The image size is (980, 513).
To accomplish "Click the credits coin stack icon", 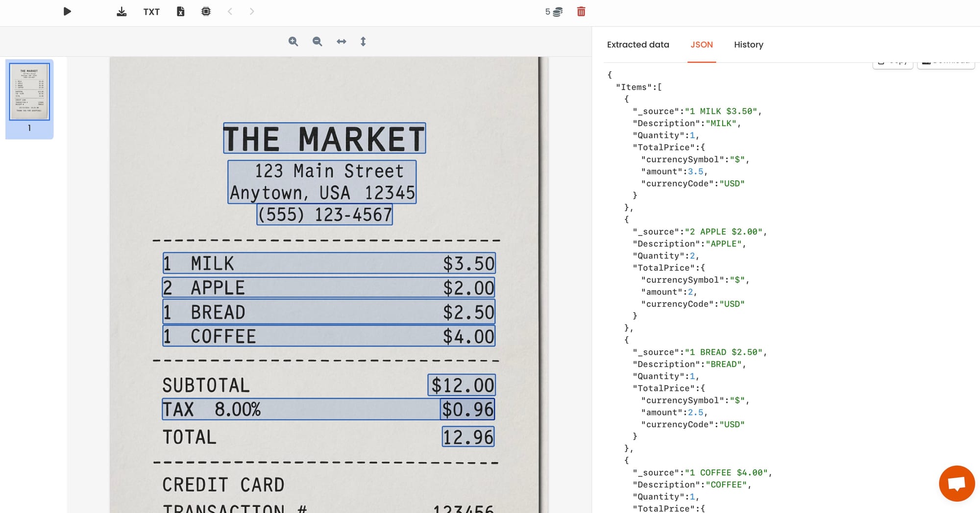I will tap(558, 12).
